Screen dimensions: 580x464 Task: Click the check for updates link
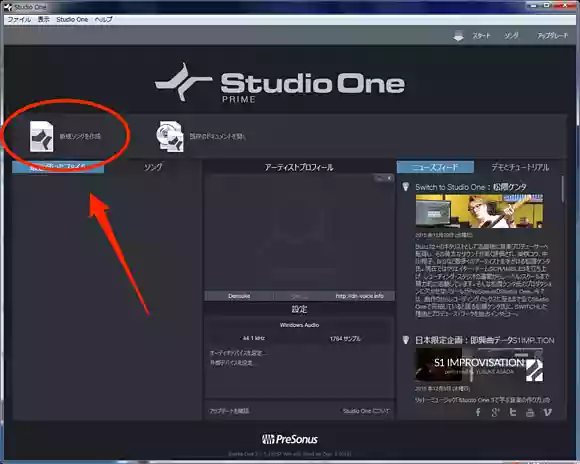coord(229,411)
